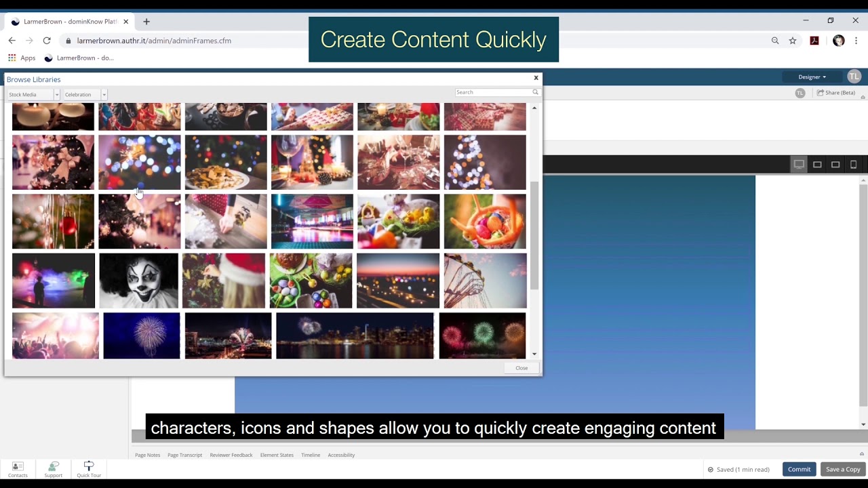Switch to phone preview mode
Screen dimensions: 868x488
point(854,165)
